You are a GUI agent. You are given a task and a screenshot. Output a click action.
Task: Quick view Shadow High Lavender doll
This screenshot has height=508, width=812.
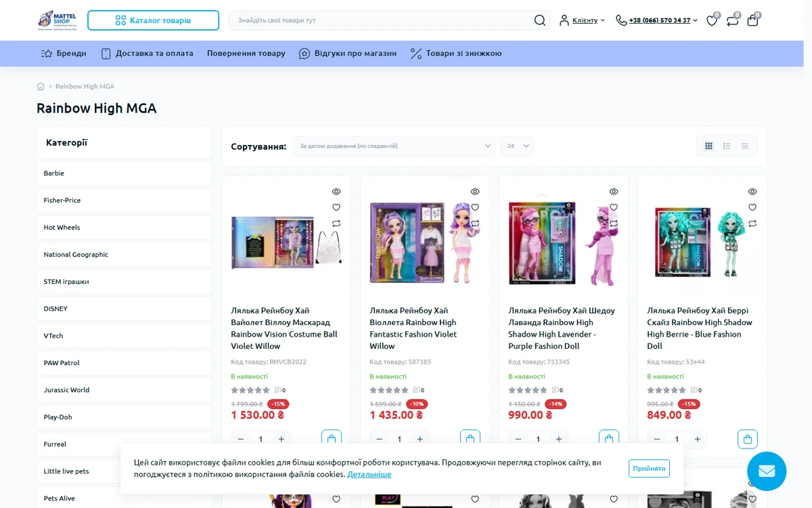(x=614, y=192)
